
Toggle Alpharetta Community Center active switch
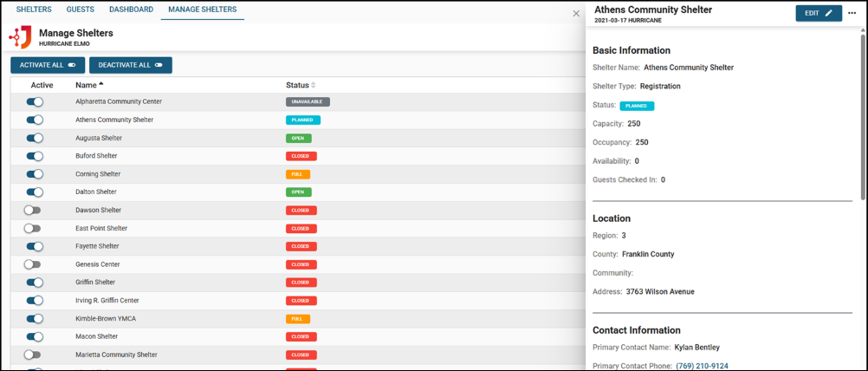pyautogui.click(x=35, y=102)
